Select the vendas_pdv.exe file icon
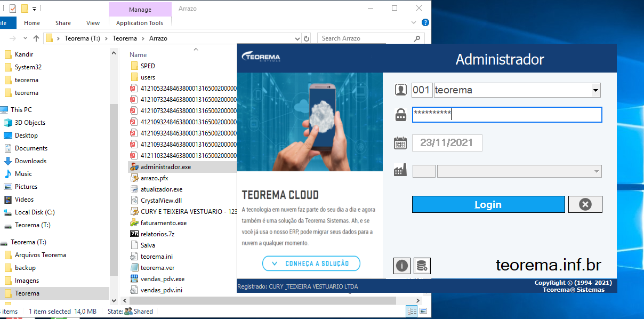The image size is (644, 319). 134,278
